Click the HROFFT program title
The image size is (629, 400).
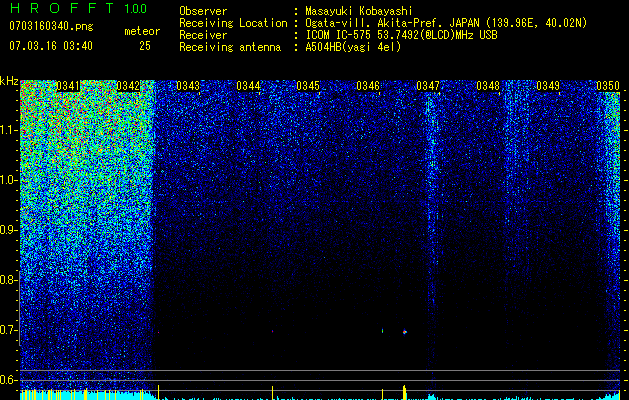click(62, 8)
